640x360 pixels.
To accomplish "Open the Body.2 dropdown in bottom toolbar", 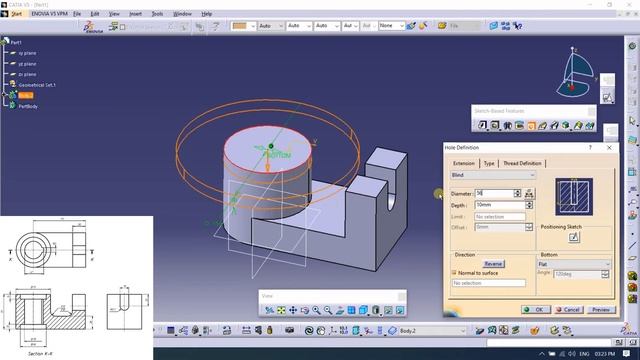I will pyautogui.click(x=432, y=331).
